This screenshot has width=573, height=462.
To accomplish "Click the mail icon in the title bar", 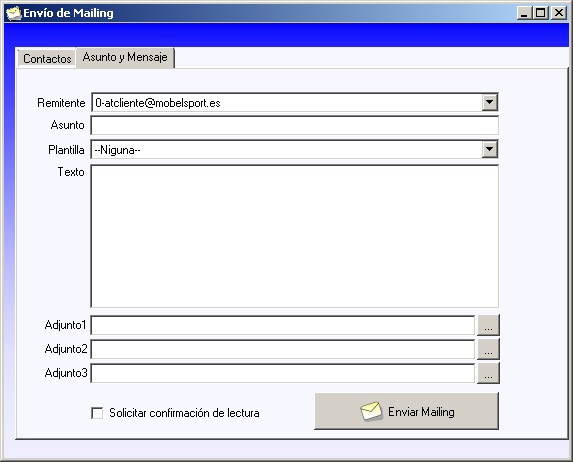I will [14, 13].
